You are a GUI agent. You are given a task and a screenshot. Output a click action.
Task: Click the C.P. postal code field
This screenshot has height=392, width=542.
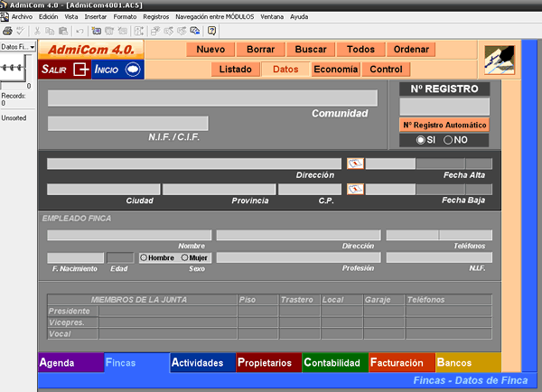point(310,189)
